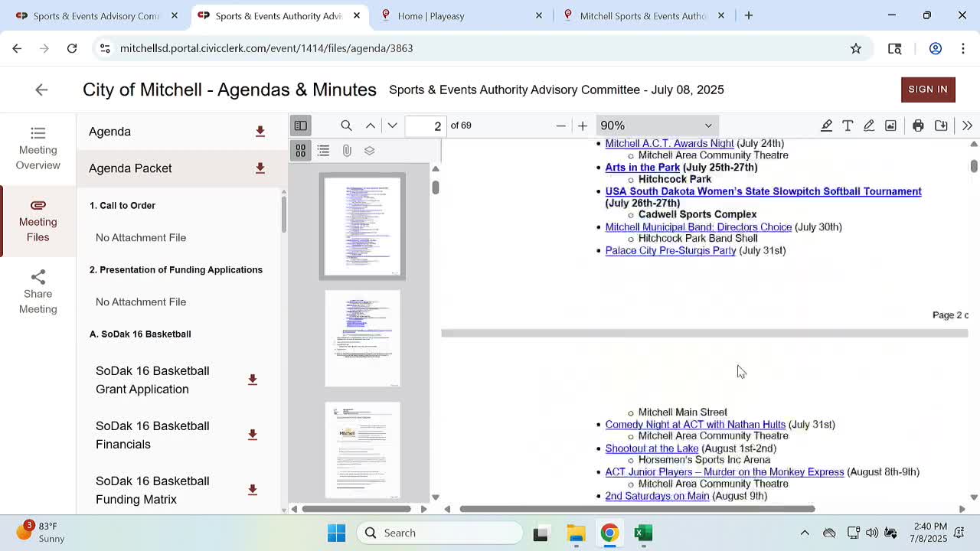The width and height of the screenshot is (980, 551).
Task: Open File Explorer from taskbar
Action: tap(576, 533)
